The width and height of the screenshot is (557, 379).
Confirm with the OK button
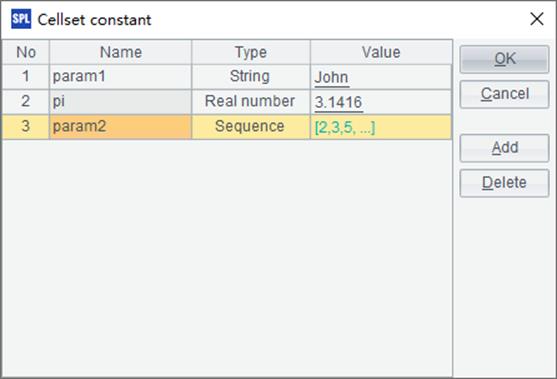click(x=504, y=59)
